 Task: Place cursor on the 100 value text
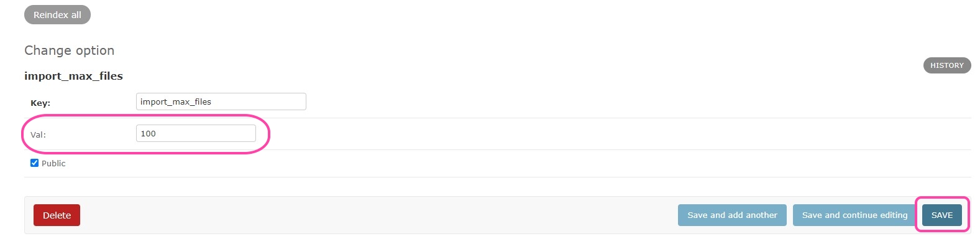(x=148, y=133)
